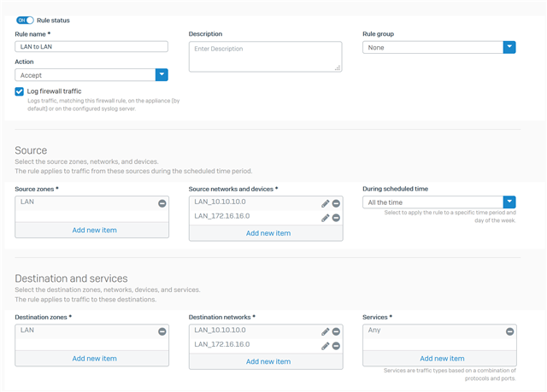Image resolution: width=547 pixels, height=392 pixels.
Task: Add new item to Destination networks
Action: 268,361
